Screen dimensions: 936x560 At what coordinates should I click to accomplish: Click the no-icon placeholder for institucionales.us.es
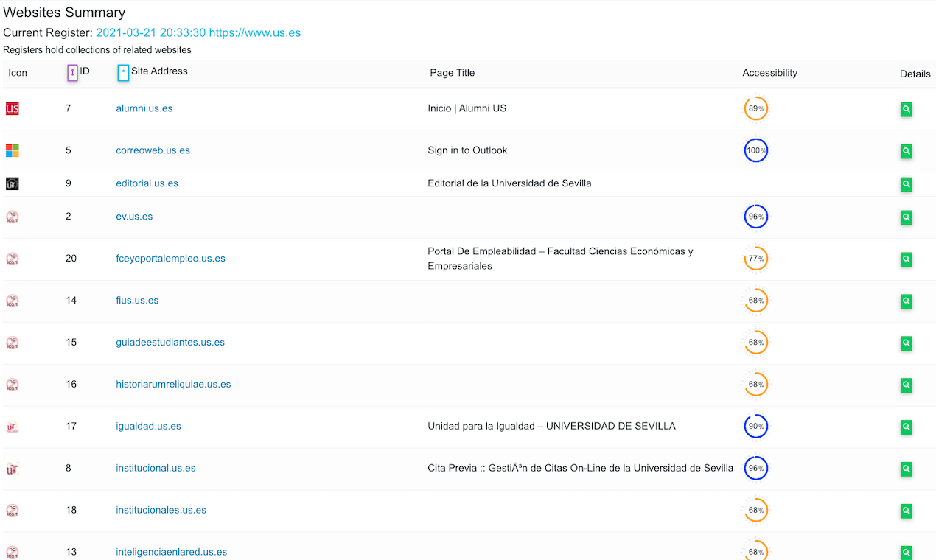[12, 510]
